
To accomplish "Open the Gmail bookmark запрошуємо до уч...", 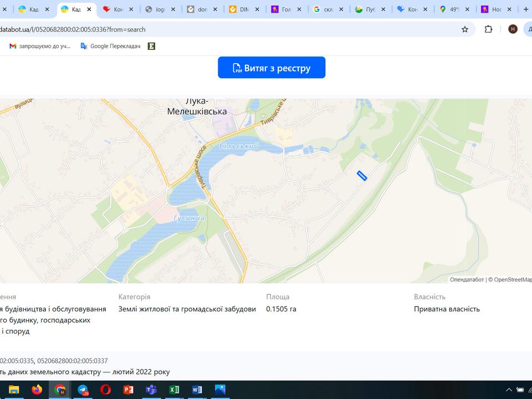I will 40,46.
